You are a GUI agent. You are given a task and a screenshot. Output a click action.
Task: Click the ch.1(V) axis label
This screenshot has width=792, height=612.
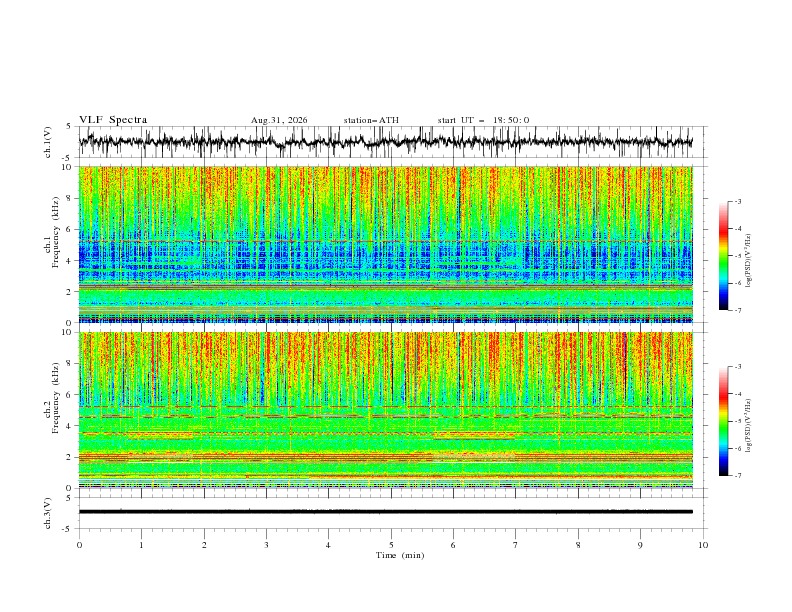(x=48, y=142)
